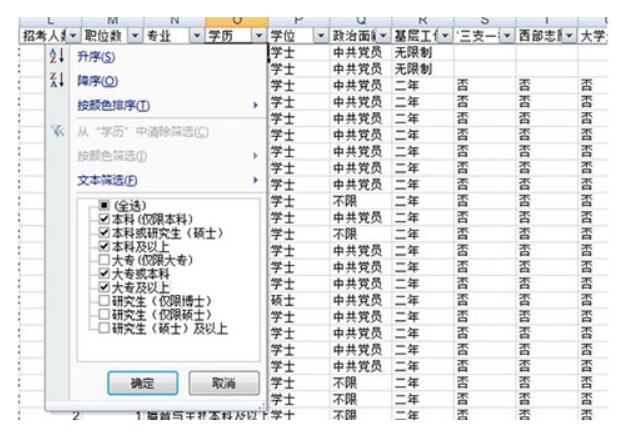625x434 pixels.
Task: Uncheck 大专及以上 filter option
Action: coord(104,287)
